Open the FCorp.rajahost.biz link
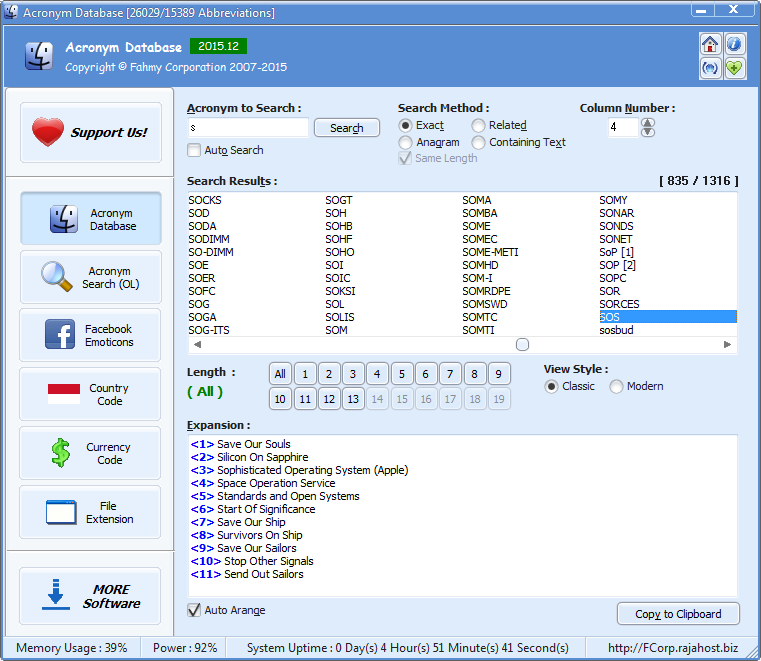The image size is (761, 661). (673, 648)
